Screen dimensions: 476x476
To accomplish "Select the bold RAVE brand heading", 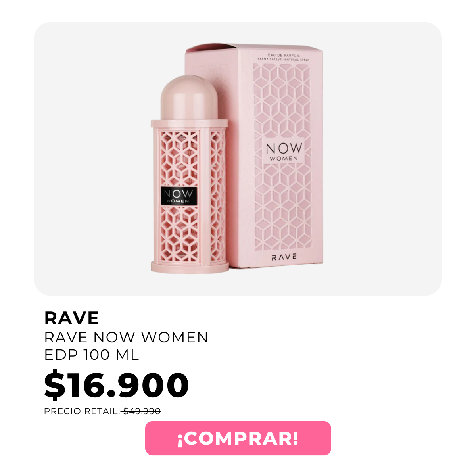I will (x=72, y=318).
